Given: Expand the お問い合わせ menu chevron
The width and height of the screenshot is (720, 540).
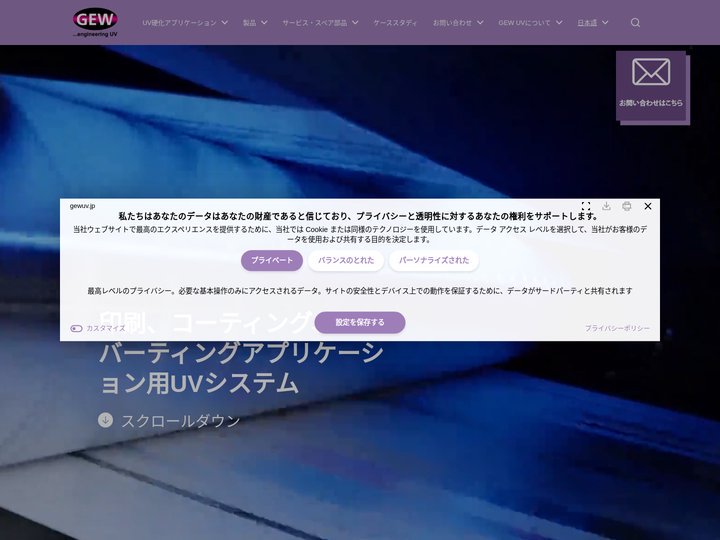Looking at the screenshot, I should pyautogui.click(x=480, y=22).
